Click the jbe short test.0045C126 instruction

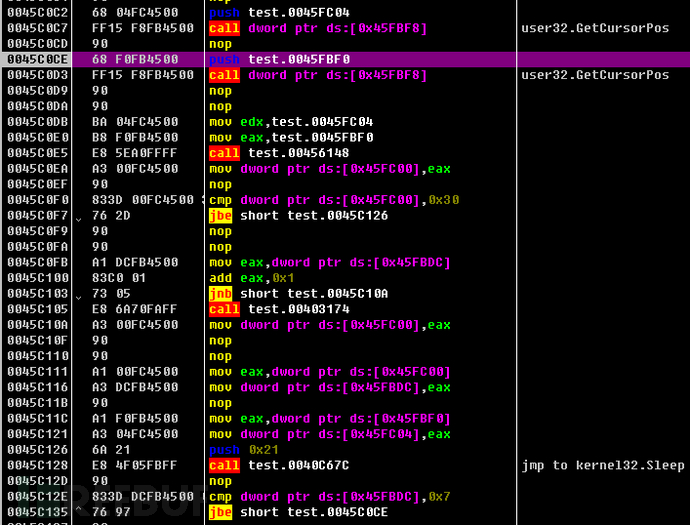click(x=298, y=216)
